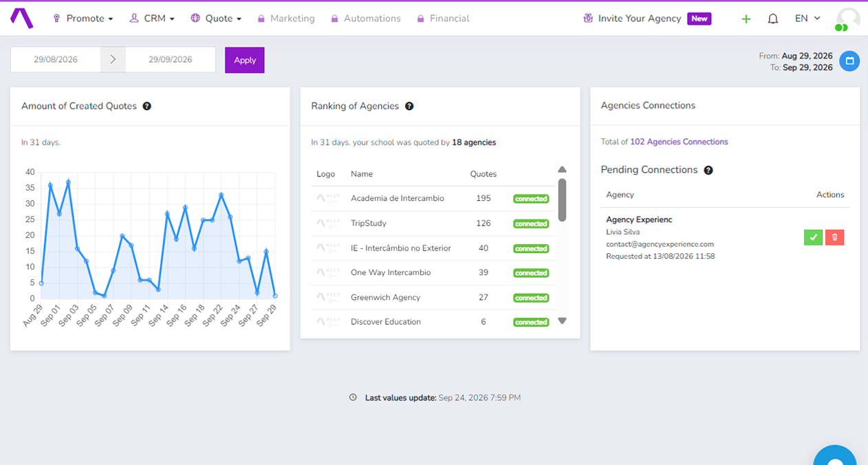Open the user profile avatar

point(848,19)
